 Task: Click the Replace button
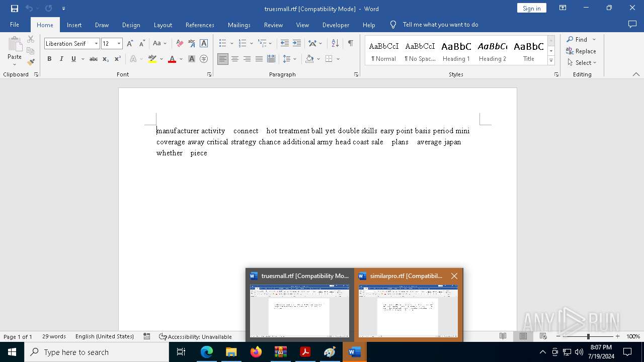point(581,51)
